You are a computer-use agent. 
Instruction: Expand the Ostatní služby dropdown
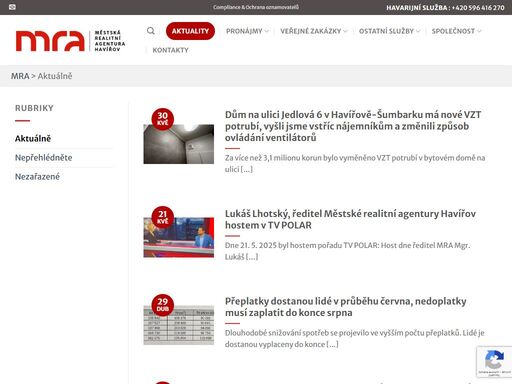tap(389, 31)
